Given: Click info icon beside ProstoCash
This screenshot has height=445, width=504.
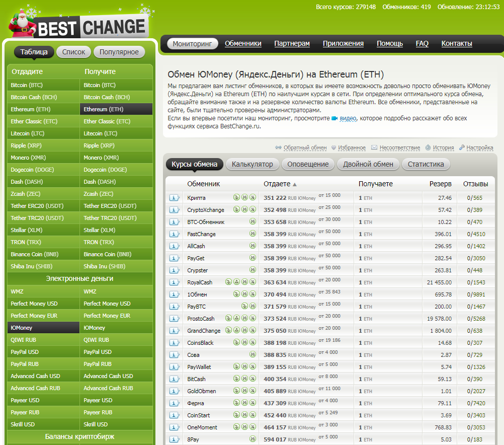Looking at the screenshot, I should (x=174, y=319).
